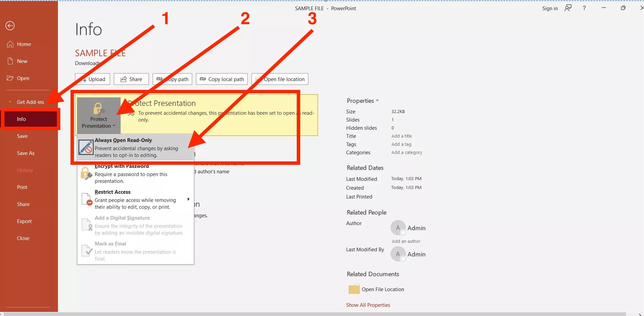The width and height of the screenshot is (644, 316).
Task: Click the Admin author avatar
Action: click(x=398, y=227)
